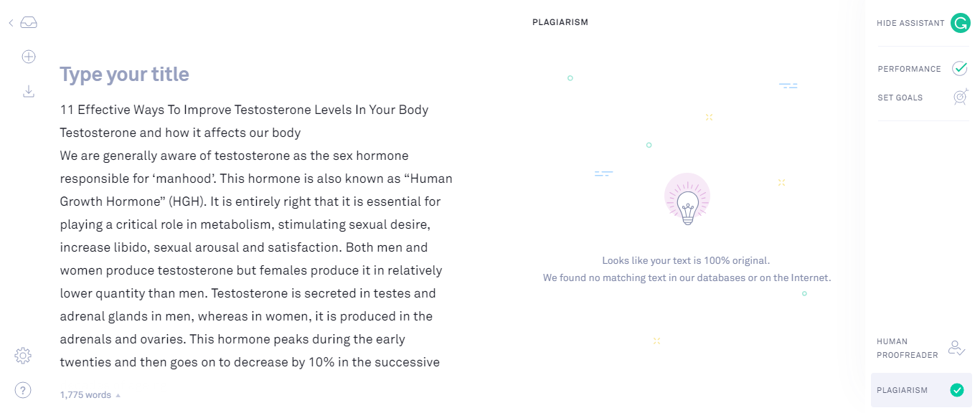Click the Set Goals target icon
The height and width of the screenshot is (413, 980).
(960, 98)
